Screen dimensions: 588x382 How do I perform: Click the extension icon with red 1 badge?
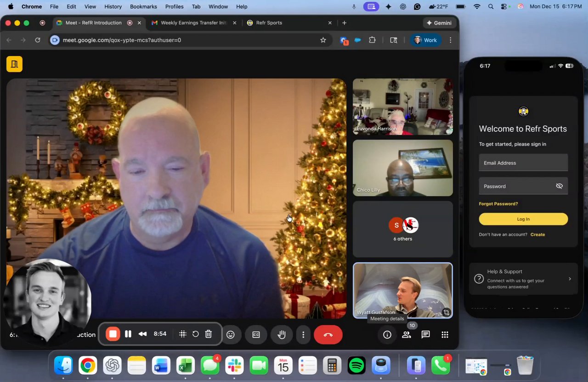click(344, 40)
